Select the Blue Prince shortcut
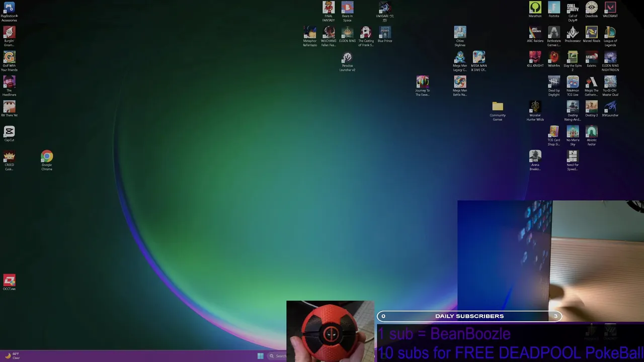Screen dimensions: 644x362 pos(385,35)
